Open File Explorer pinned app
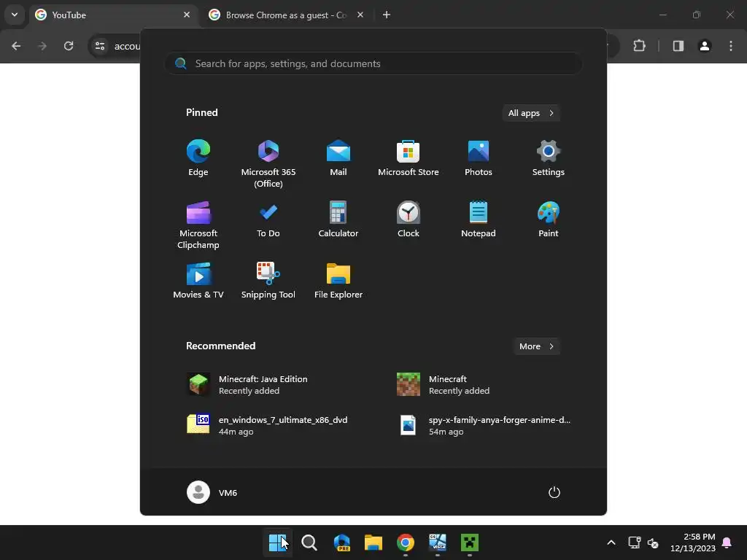The width and height of the screenshot is (747, 560). pos(338,281)
